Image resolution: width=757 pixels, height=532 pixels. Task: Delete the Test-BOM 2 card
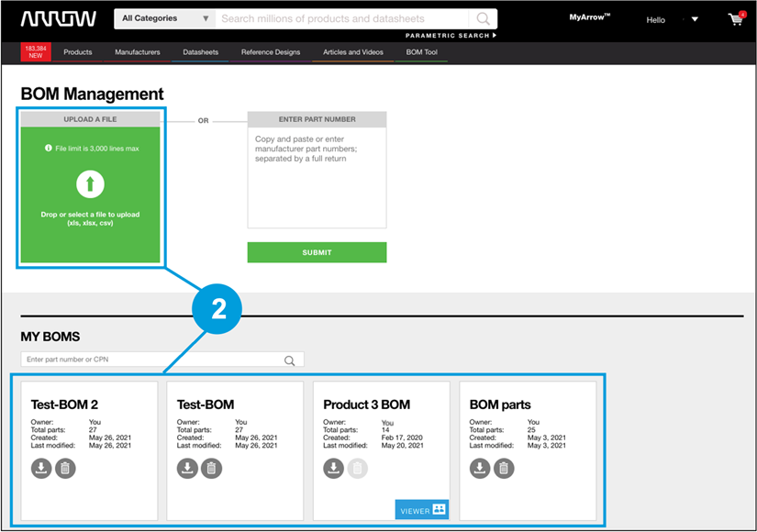pos(65,469)
